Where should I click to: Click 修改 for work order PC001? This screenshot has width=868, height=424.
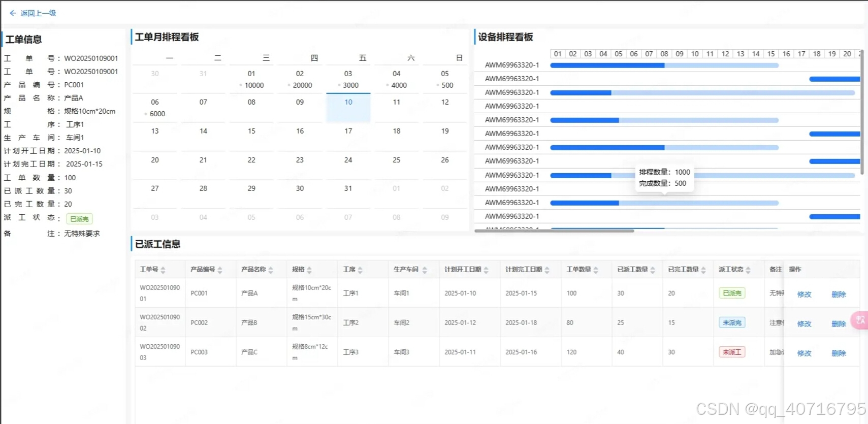coord(804,295)
